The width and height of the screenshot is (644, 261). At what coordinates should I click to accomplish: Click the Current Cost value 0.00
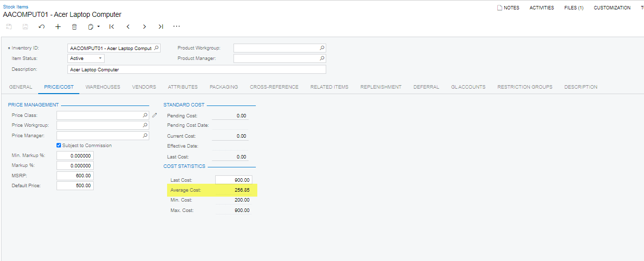(x=241, y=136)
